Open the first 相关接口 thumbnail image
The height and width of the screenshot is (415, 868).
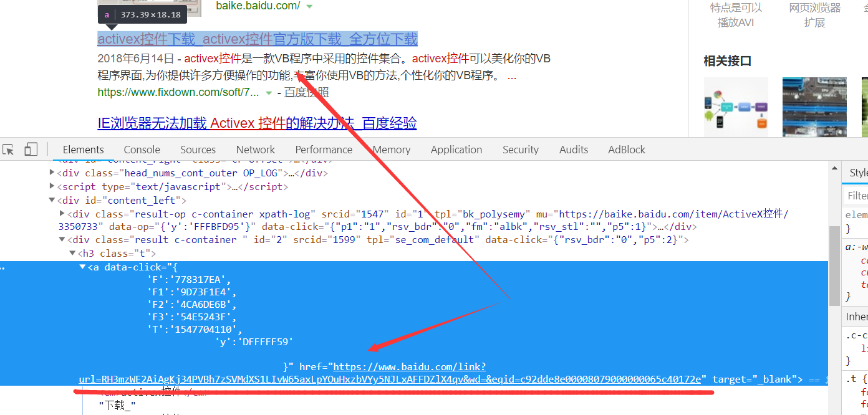736,107
